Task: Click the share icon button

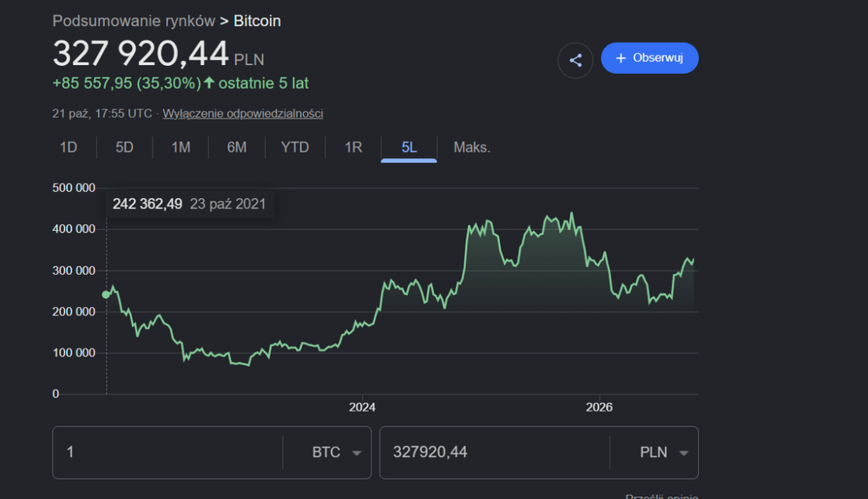Action: click(575, 60)
